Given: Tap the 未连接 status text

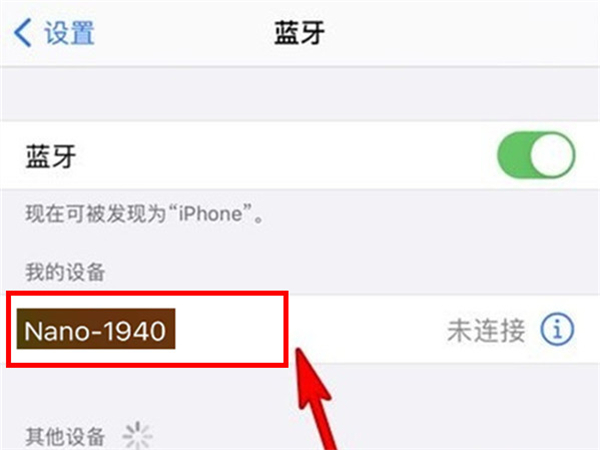Looking at the screenshot, I should coord(486,330).
